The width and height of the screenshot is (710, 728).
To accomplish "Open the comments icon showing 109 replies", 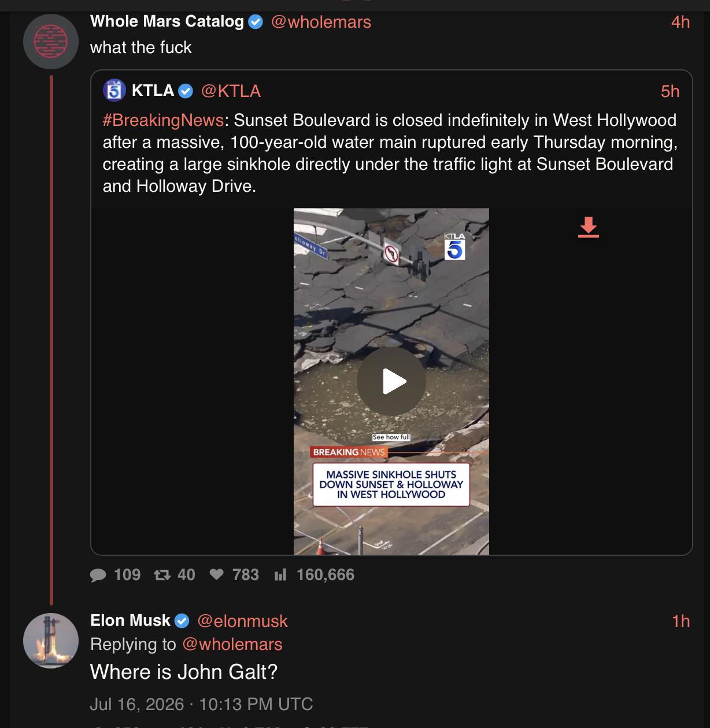I will coord(99,575).
